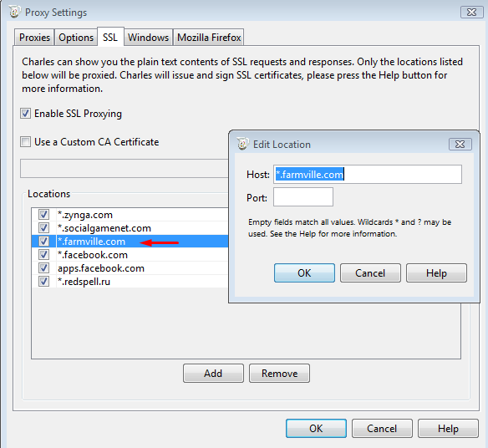Select the *.redspell.ru row
The width and height of the screenshot is (488, 448).
click(130, 282)
